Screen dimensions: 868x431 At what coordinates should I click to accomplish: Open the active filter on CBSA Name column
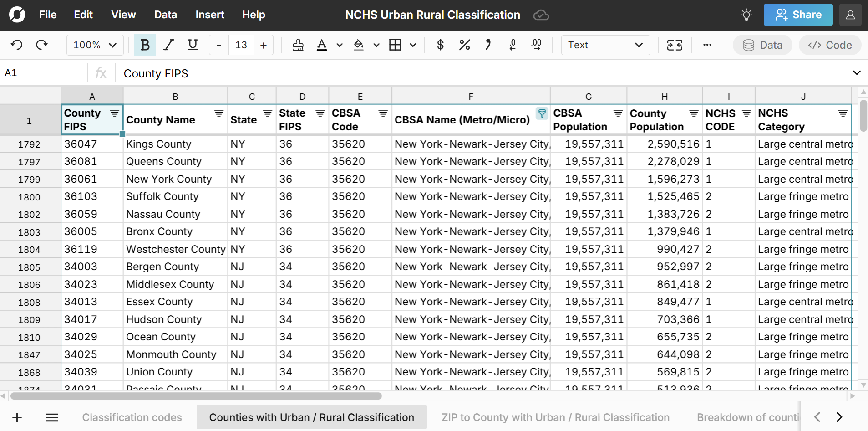541,113
